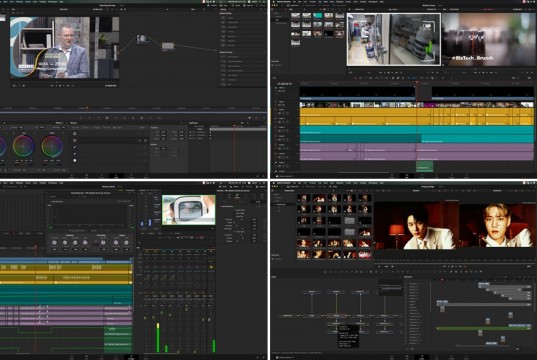Select the green bar in Fusion keyframes editor
The width and height of the screenshot is (537, 360).
pos(484,328)
